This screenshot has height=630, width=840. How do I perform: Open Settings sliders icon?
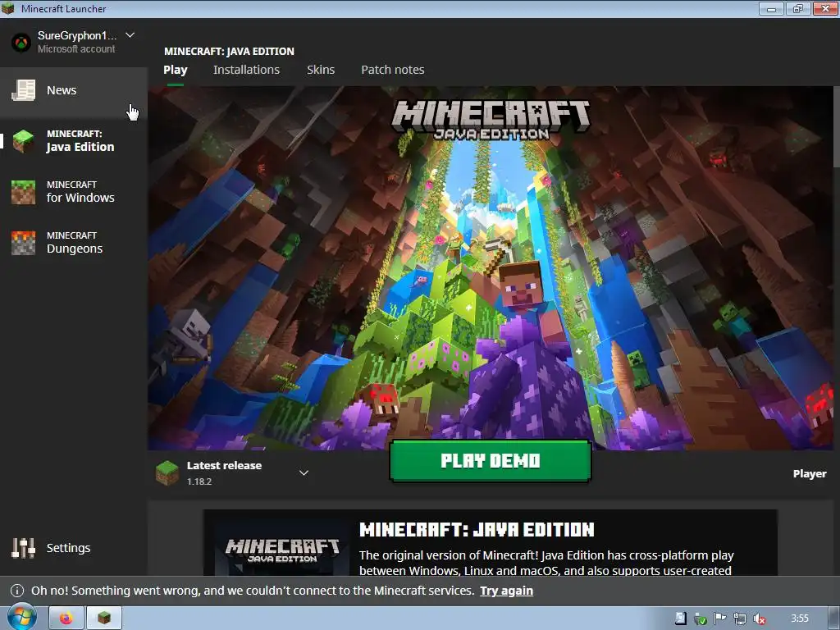[23, 547]
